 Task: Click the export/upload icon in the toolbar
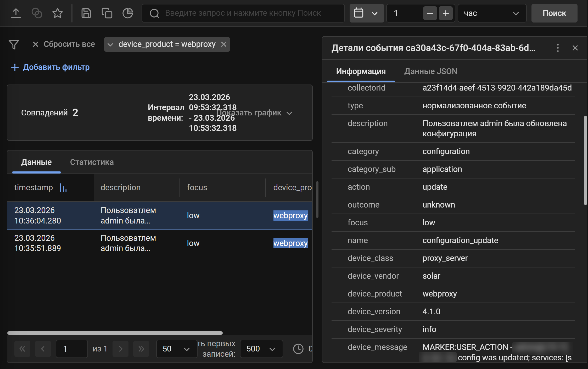pos(16,13)
